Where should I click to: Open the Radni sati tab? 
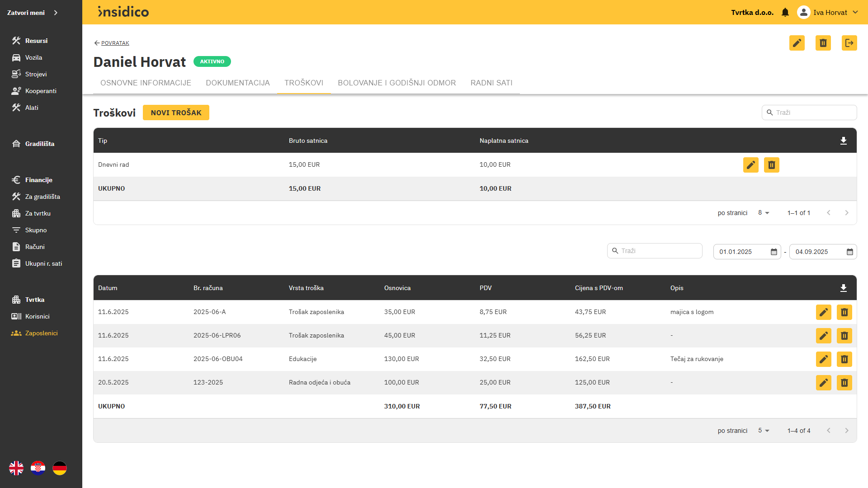pos(491,83)
